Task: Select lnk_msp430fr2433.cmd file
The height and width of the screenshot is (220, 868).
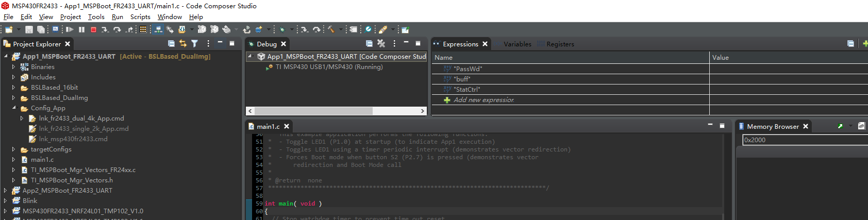Action: pyautogui.click(x=73, y=139)
